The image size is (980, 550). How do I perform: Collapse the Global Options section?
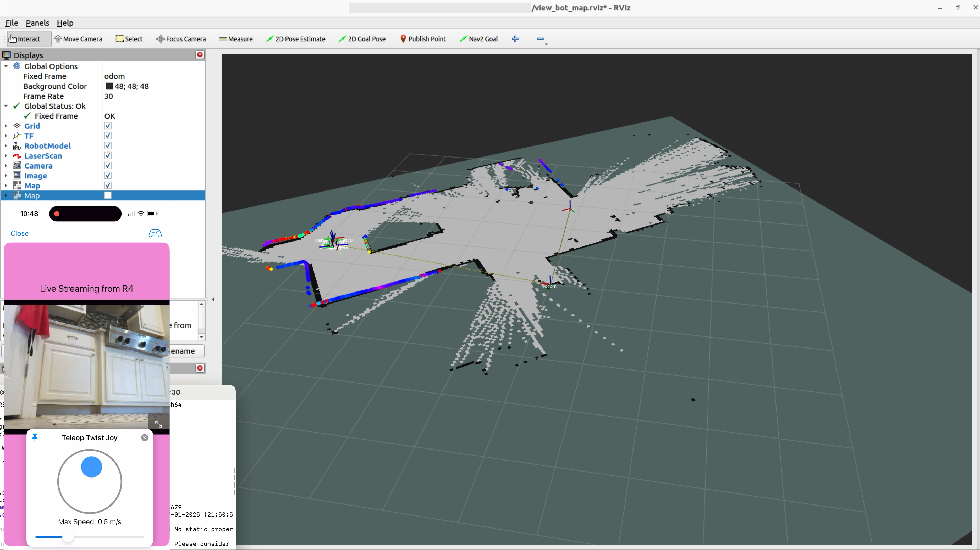[6, 66]
